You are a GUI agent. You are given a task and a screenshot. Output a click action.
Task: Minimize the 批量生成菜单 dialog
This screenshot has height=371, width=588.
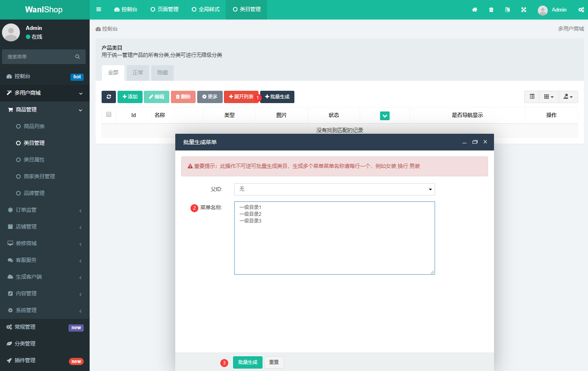tap(465, 142)
